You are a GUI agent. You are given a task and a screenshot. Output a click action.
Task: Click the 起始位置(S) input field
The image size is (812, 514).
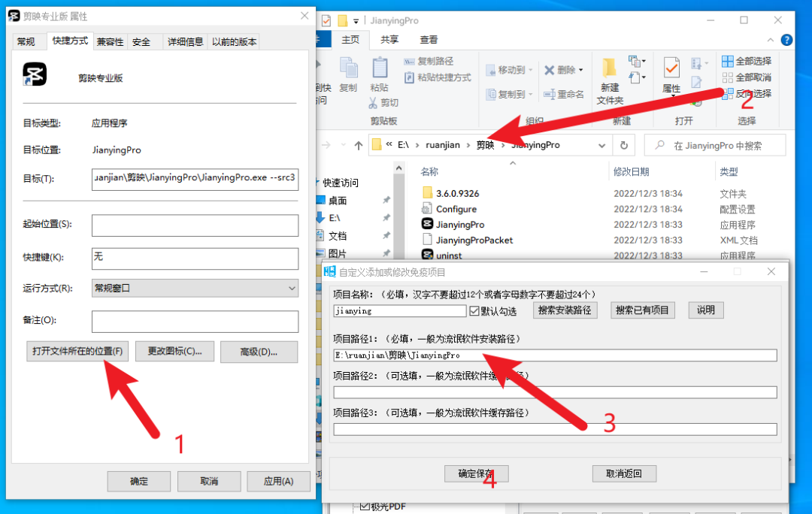pyautogui.click(x=195, y=225)
